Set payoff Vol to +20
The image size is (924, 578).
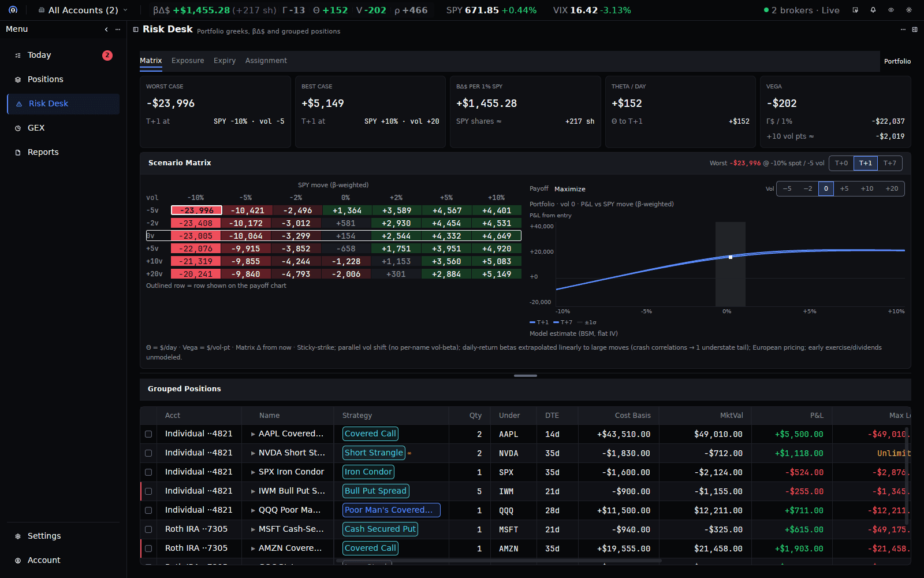[892, 188]
